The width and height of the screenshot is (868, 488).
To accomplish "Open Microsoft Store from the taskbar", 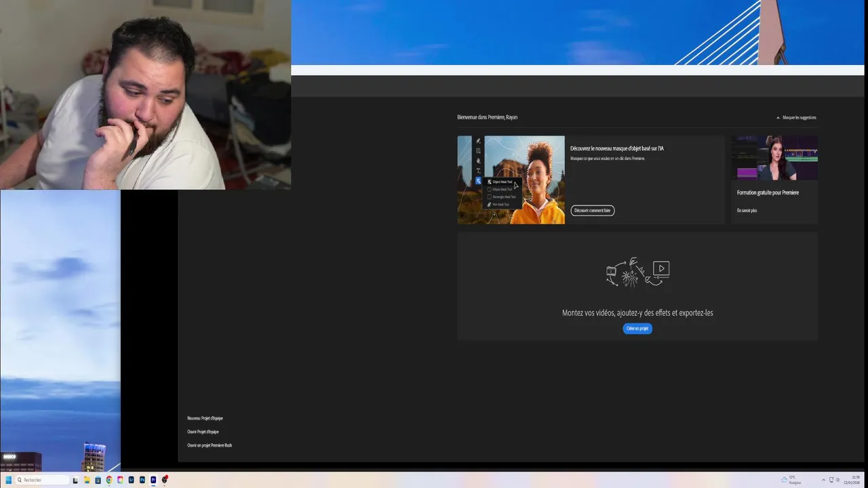I will pos(98,480).
